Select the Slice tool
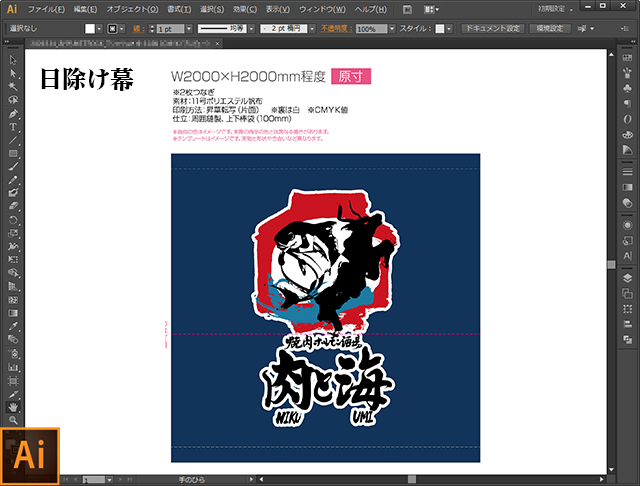 pos(13,394)
